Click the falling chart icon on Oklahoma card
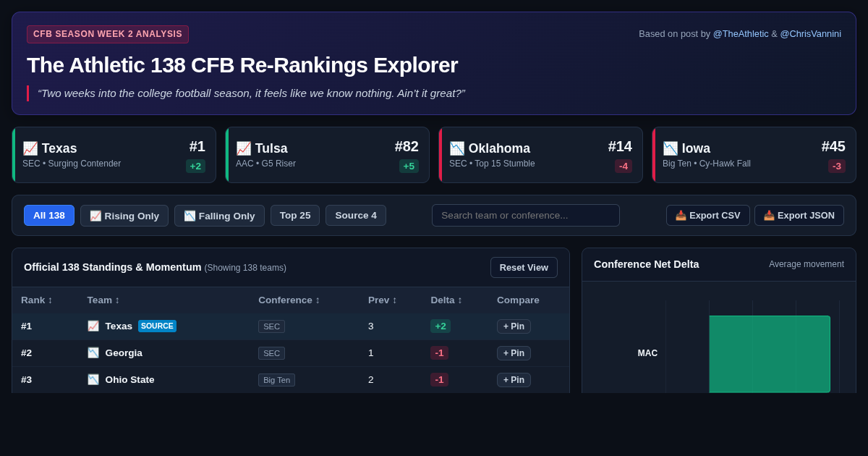 [457, 148]
